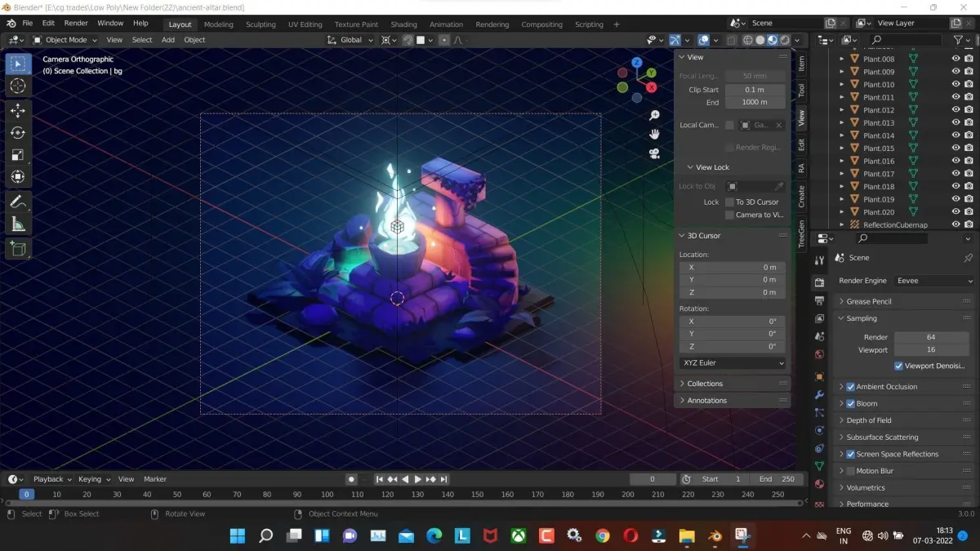
Task: Open Global transform orientation dropdown
Action: click(x=350, y=40)
